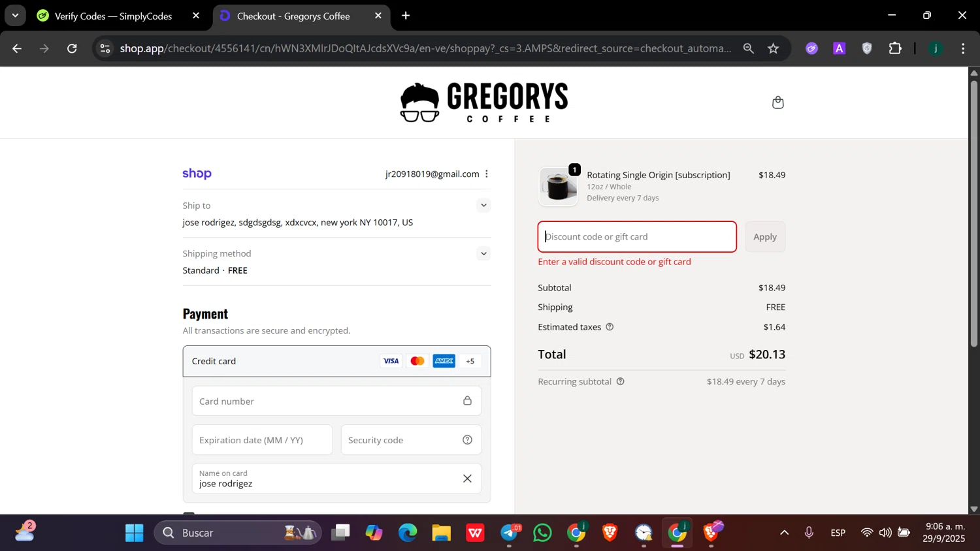Open the Extensions puzzle icon
This screenshot has height=551, width=980.
894,48
